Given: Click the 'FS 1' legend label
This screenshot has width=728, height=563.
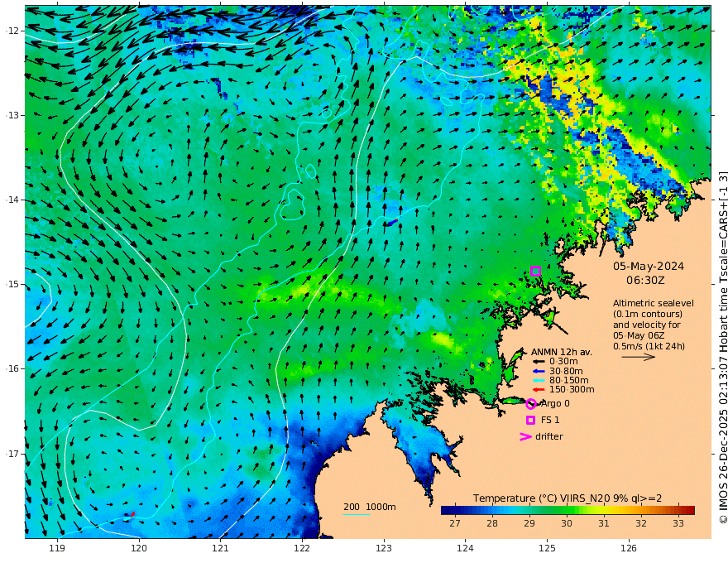Looking at the screenshot, I should point(550,420).
